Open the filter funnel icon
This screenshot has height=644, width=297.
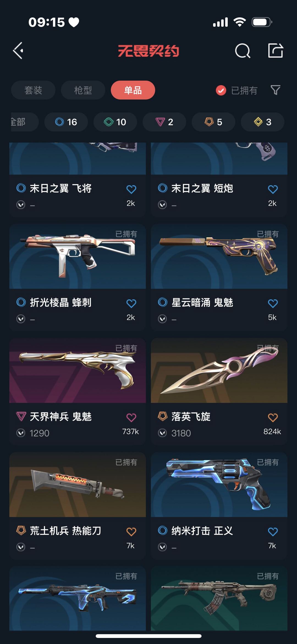(x=275, y=90)
